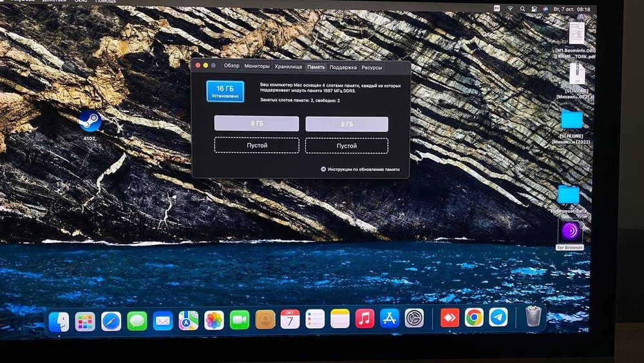Open Spotlight search in menu bar
The width and height of the screenshot is (644, 363).
(x=522, y=8)
